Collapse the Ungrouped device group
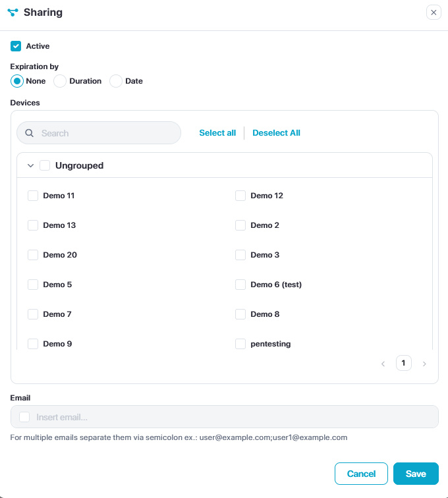This screenshot has width=448, height=498. click(x=30, y=166)
